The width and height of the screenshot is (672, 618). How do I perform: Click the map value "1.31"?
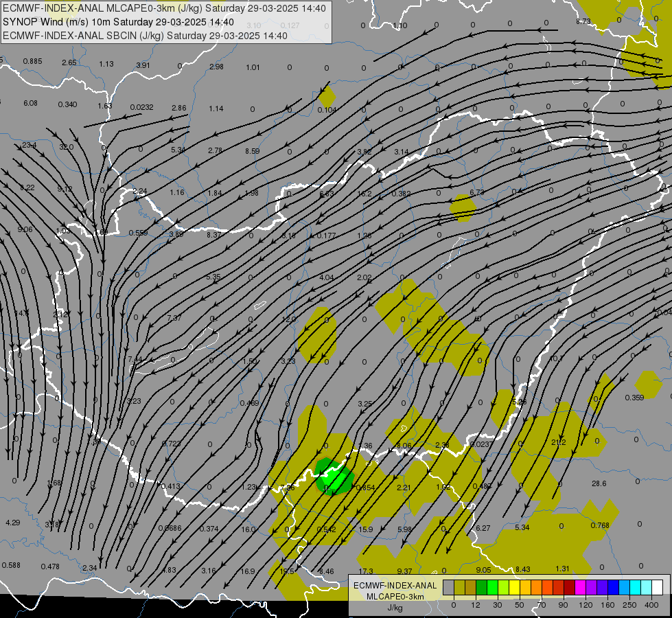pyautogui.click(x=562, y=569)
